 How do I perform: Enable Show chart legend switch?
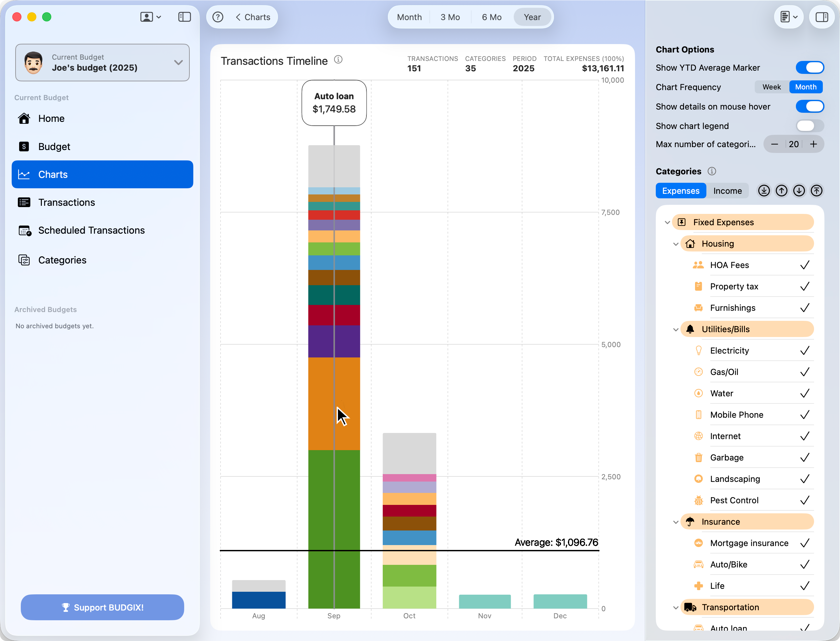(x=810, y=126)
